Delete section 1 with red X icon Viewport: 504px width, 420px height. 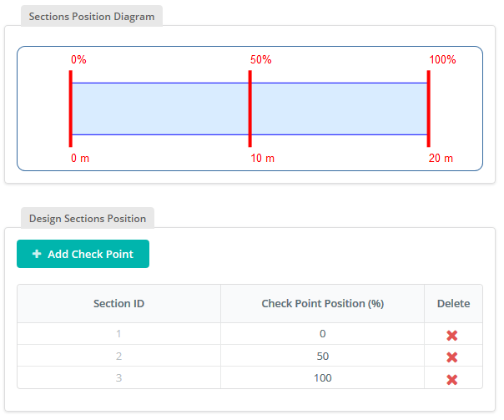tap(452, 335)
